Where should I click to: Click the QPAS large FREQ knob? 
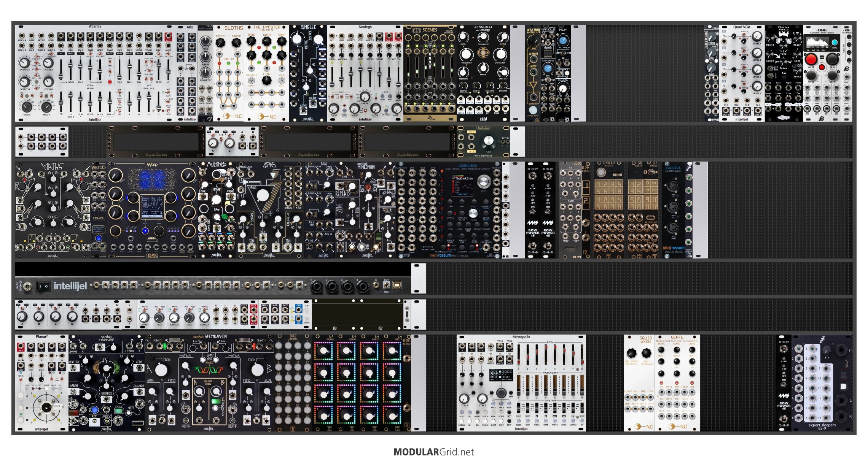click(263, 195)
